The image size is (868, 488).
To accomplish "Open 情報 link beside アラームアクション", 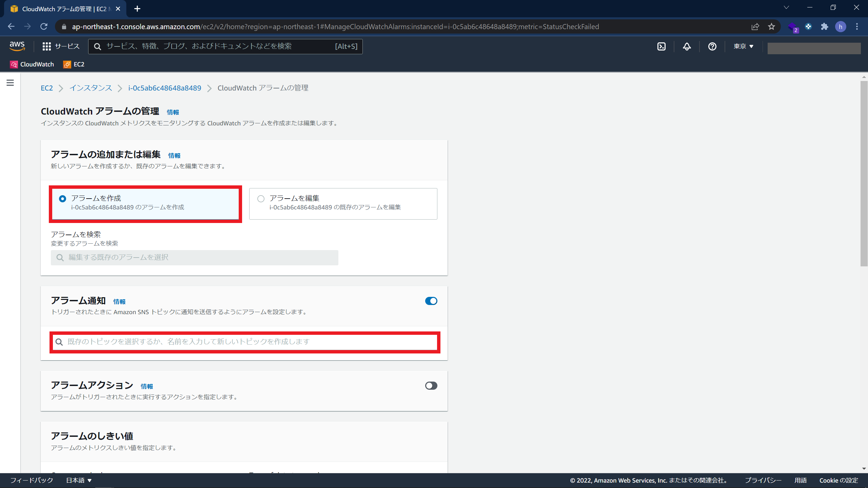I will (x=147, y=386).
